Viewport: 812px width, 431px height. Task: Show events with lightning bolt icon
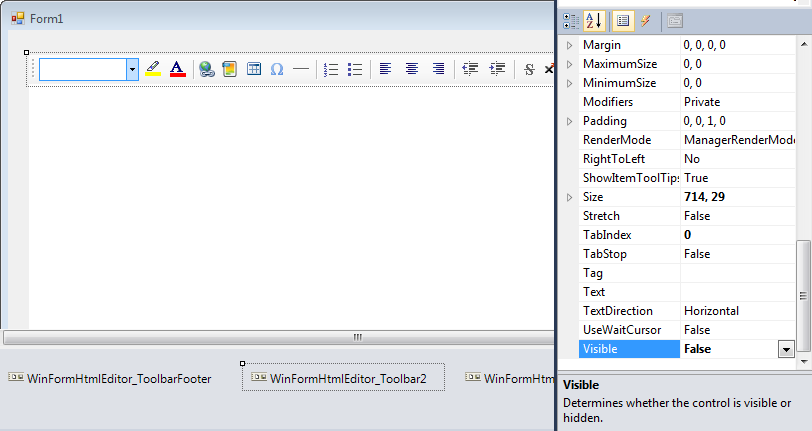click(646, 20)
